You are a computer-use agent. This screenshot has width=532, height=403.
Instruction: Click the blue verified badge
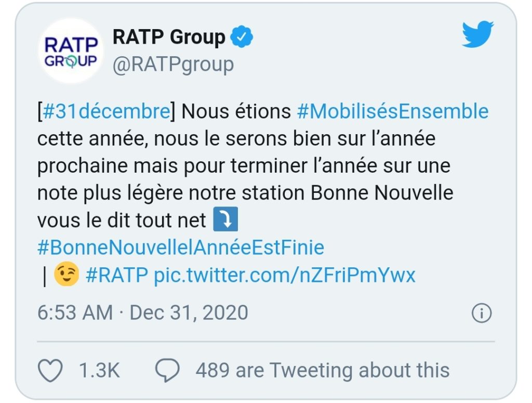click(242, 37)
